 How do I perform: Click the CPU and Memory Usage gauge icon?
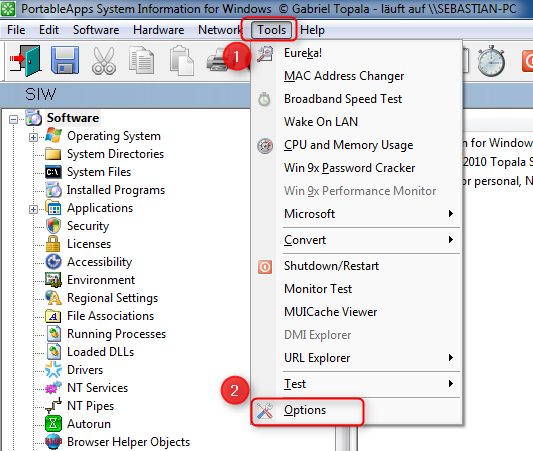click(x=265, y=145)
